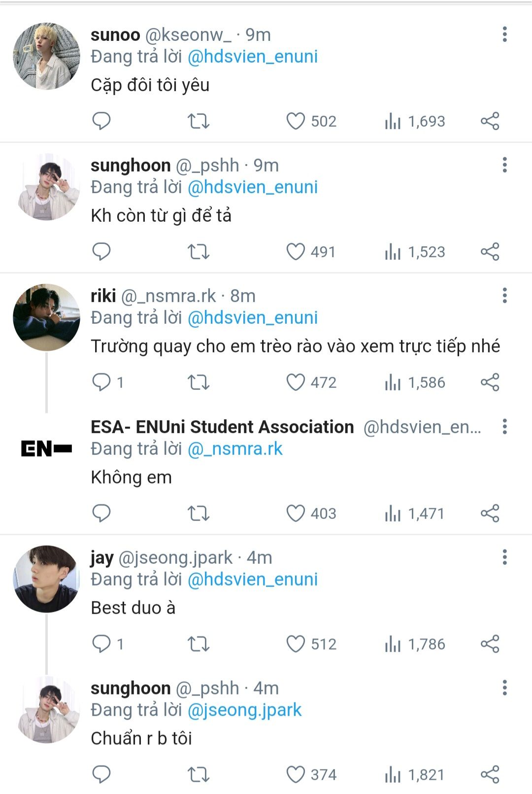This screenshot has height=794, width=532.
Task: Open more options for sunoo's tweet
Action: [504, 35]
